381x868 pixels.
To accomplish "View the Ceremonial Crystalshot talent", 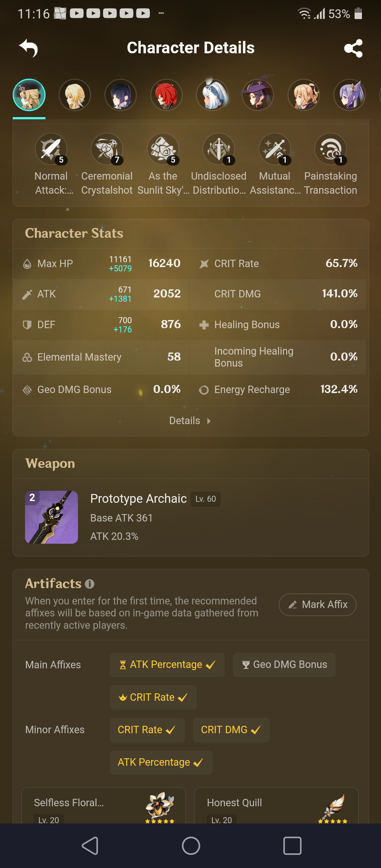I will [x=107, y=149].
